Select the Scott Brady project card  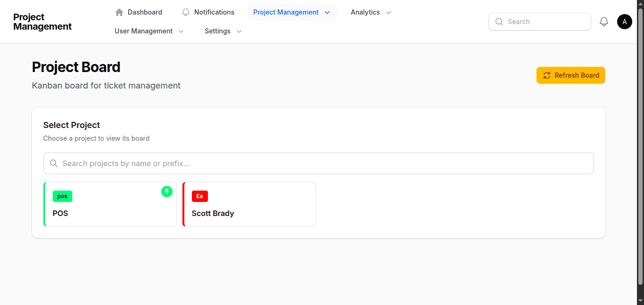[249, 204]
